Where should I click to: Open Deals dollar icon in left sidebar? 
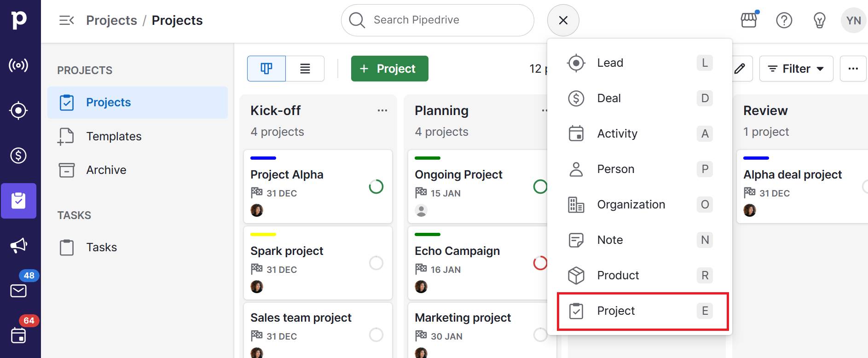click(18, 156)
